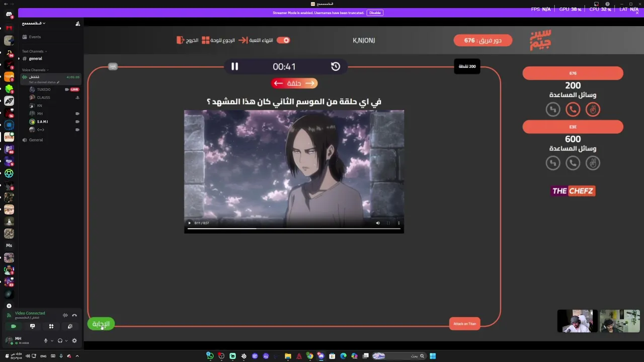Image resolution: width=644 pixels, height=362 pixels.
Task: Open Discord home direct messages icon
Action: [x=9, y=14]
